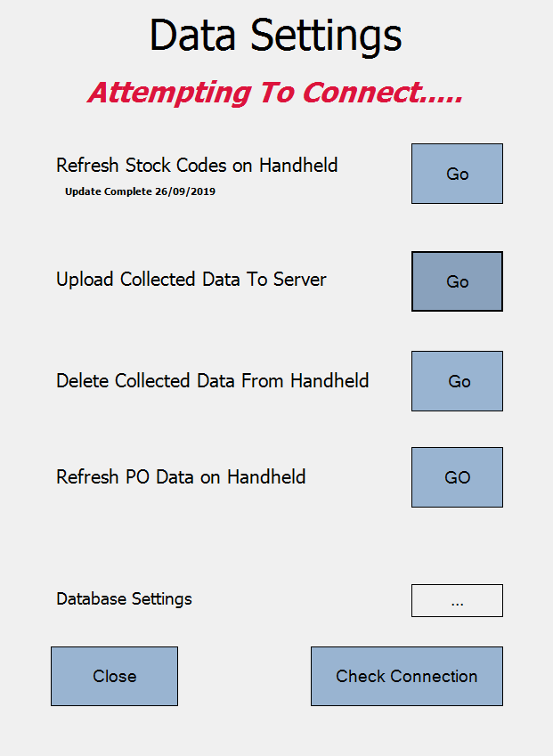Click the Database Settings label
553x756 pixels.
click(x=124, y=599)
